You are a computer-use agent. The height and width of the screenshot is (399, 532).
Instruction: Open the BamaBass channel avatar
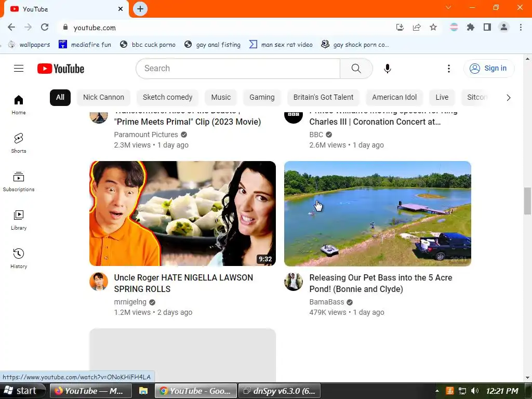(294, 282)
